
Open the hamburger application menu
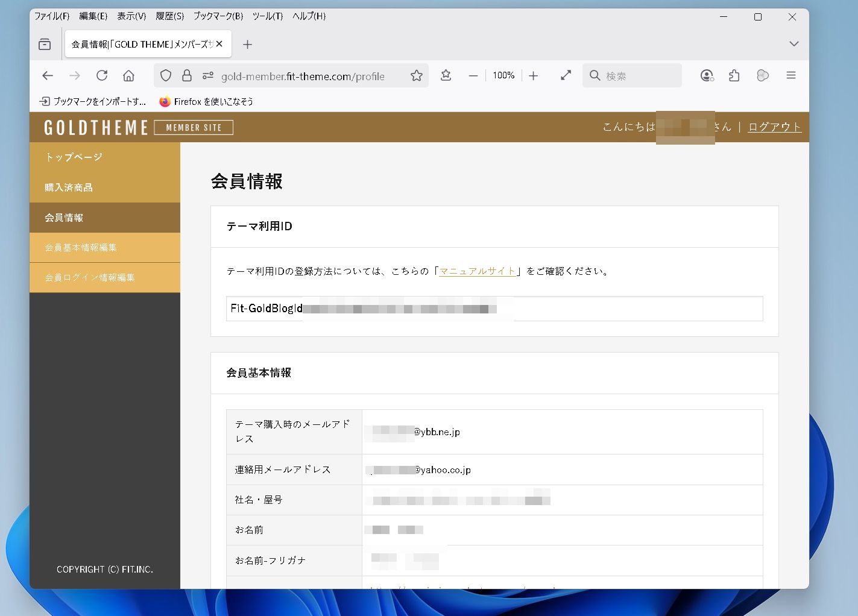pyautogui.click(x=791, y=75)
